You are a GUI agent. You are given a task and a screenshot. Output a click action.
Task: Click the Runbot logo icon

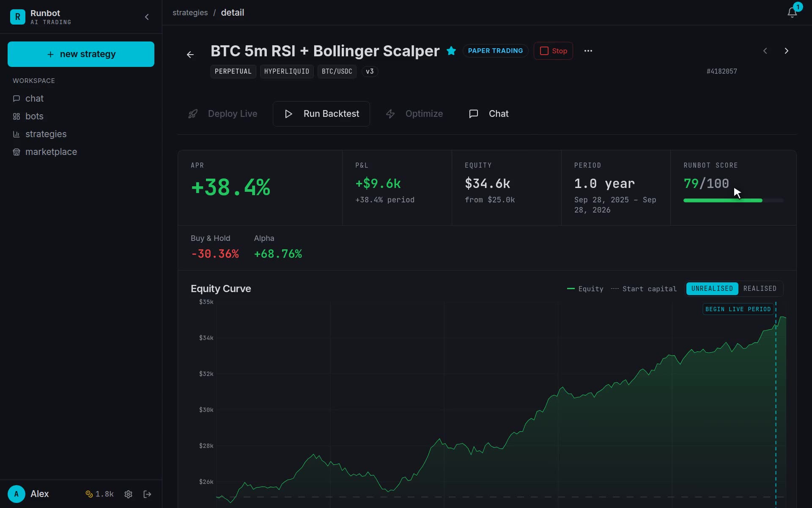tap(17, 17)
